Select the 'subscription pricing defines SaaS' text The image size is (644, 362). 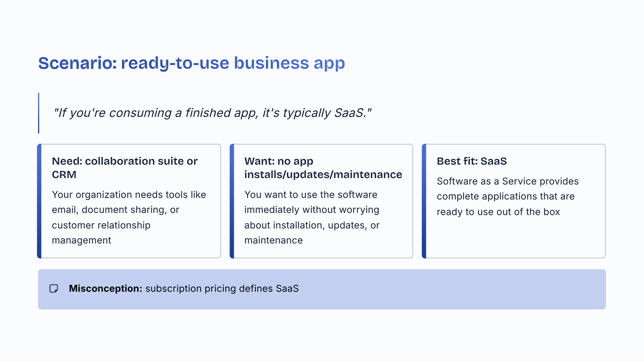pos(222,289)
